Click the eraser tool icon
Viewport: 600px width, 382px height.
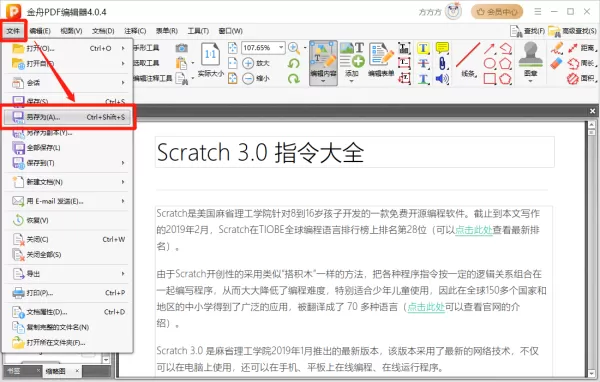pyautogui.click(x=556, y=63)
